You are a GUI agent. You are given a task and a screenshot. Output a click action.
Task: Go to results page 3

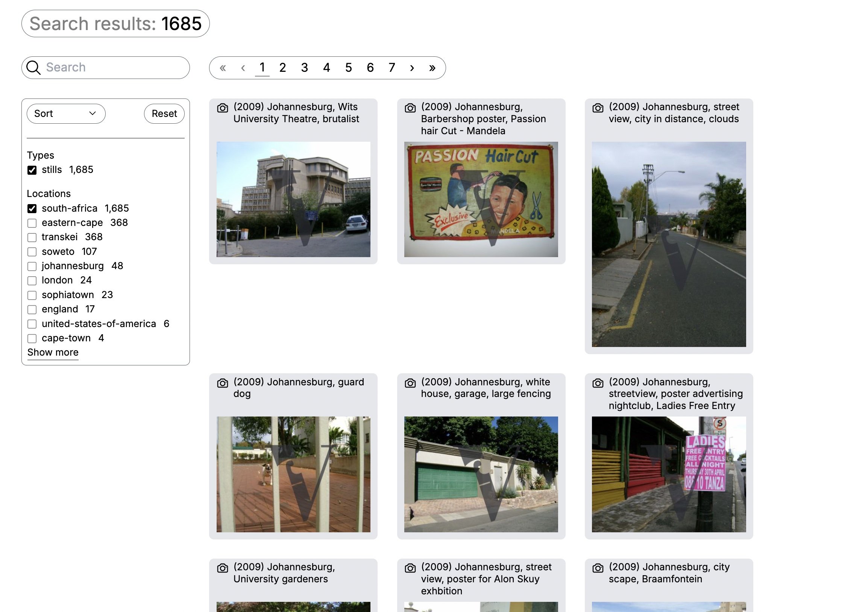tap(304, 68)
